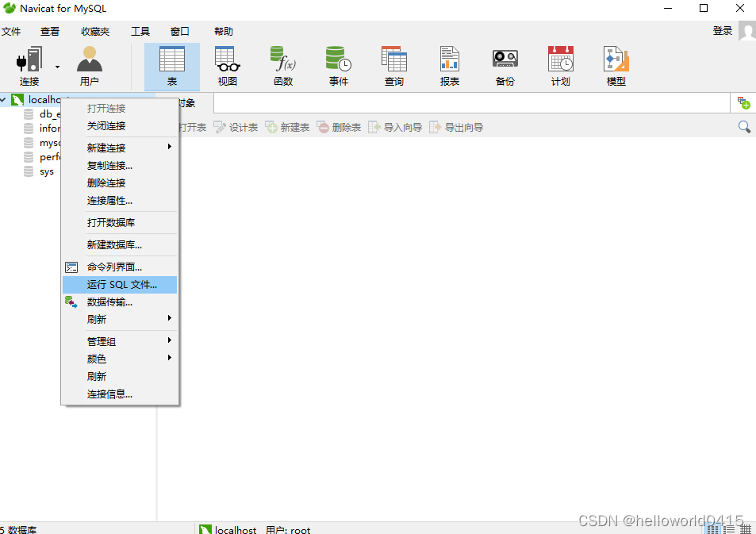Click the sys database cylinder icon
Image resolution: width=756 pixels, height=534 pixels.
click(x=29, y=171)
